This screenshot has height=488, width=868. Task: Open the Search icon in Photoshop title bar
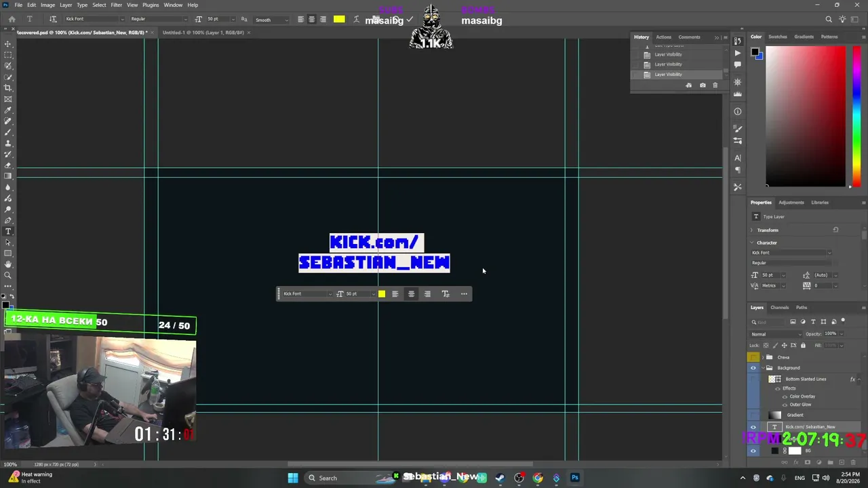829,20
